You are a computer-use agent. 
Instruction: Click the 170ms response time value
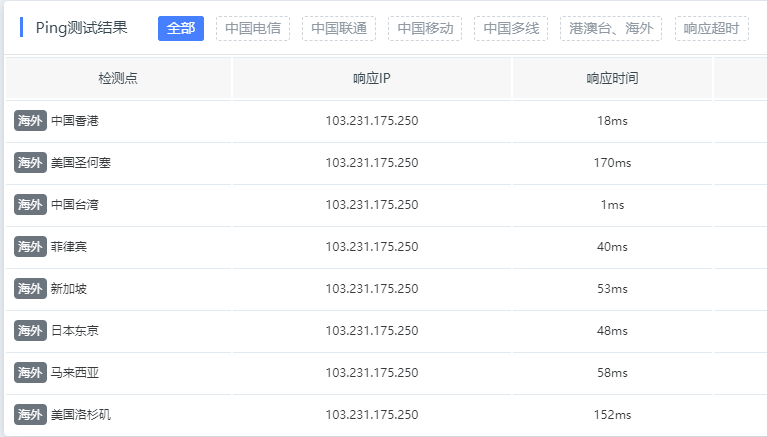click(612, 163)
